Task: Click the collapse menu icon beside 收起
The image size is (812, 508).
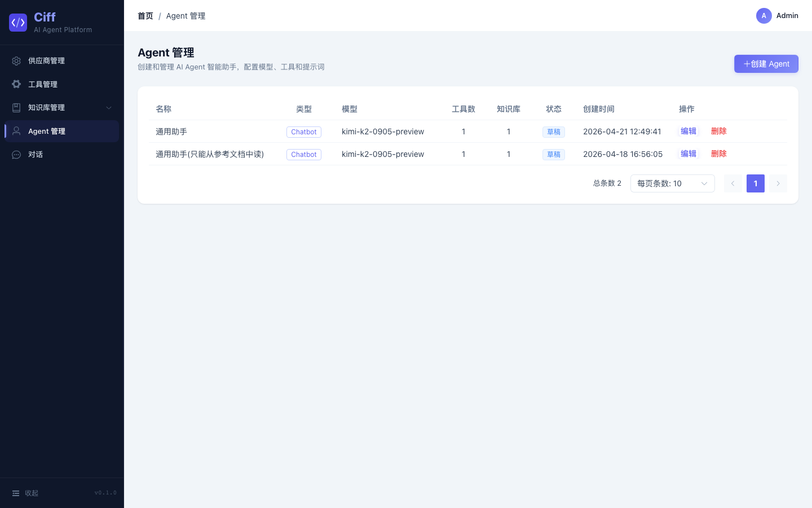Action: click(16, 493)
